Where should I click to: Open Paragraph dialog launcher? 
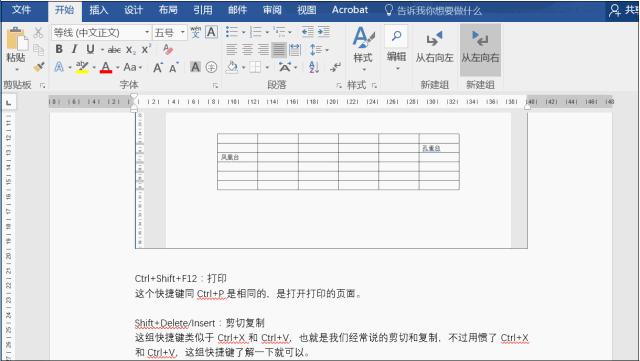pyautogui.click(x=339, y=85)
